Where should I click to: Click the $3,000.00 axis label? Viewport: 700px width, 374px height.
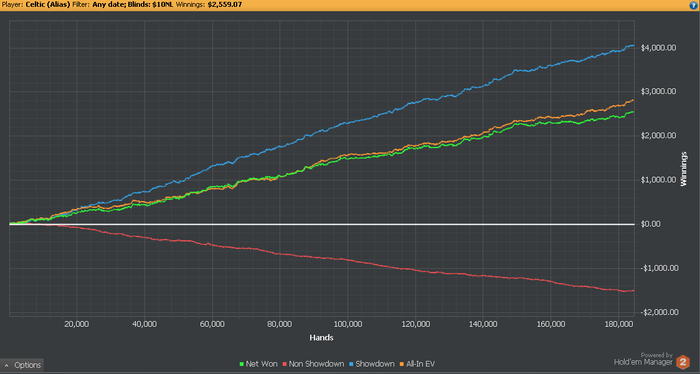click(658, 91)
